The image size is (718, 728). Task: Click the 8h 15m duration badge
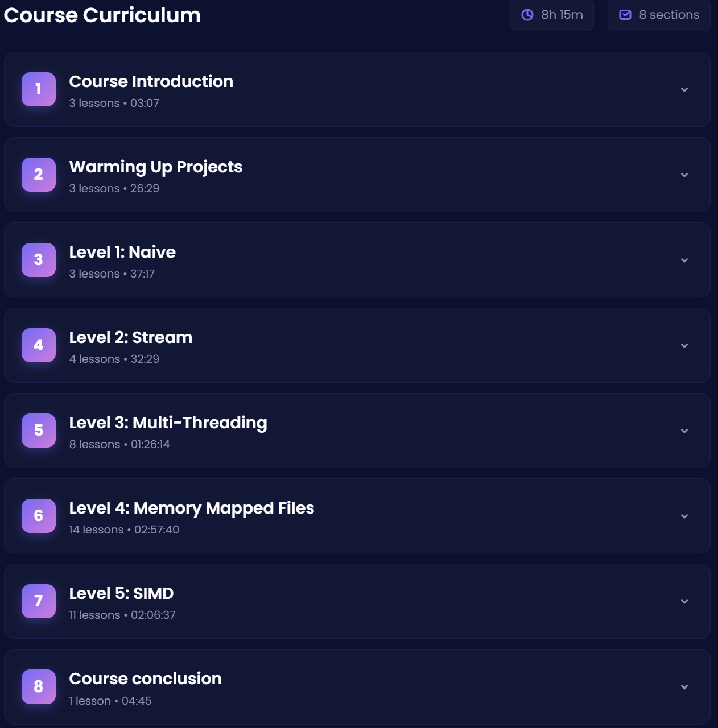click(x=552, y=15)
